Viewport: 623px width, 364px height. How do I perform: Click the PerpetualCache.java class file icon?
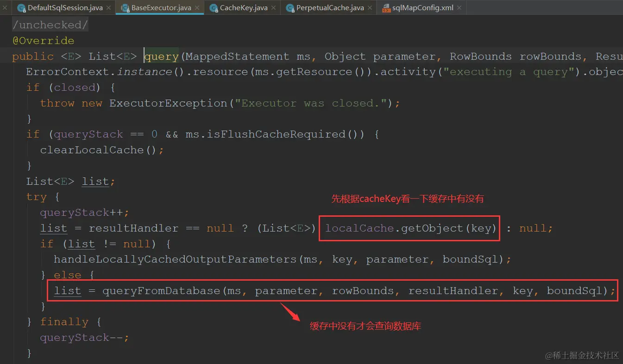point(290,8)
